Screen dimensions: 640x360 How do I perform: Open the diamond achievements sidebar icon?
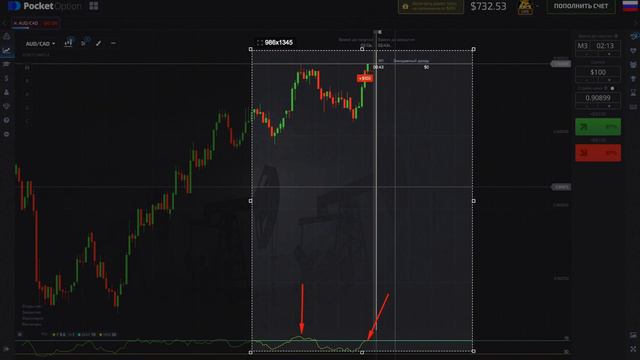(7, 106)
